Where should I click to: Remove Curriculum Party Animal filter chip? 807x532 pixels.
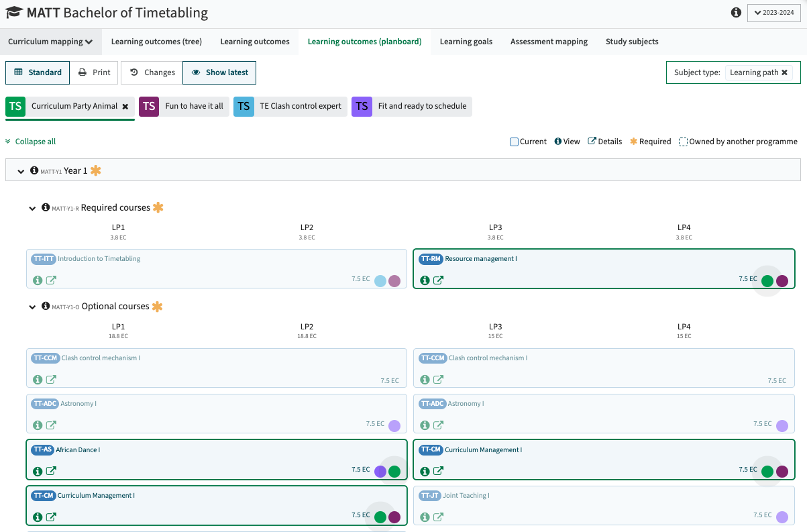(125, 106)
